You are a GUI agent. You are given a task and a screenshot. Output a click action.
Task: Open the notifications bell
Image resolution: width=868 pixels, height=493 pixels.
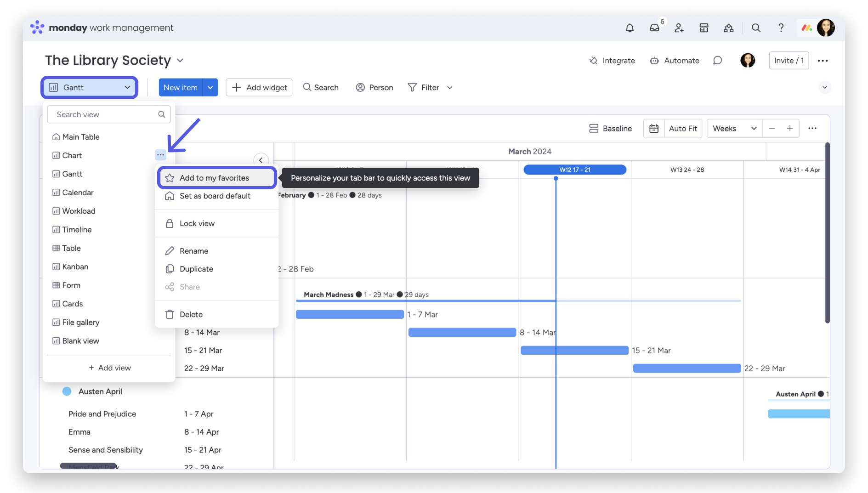coord(630,28)
